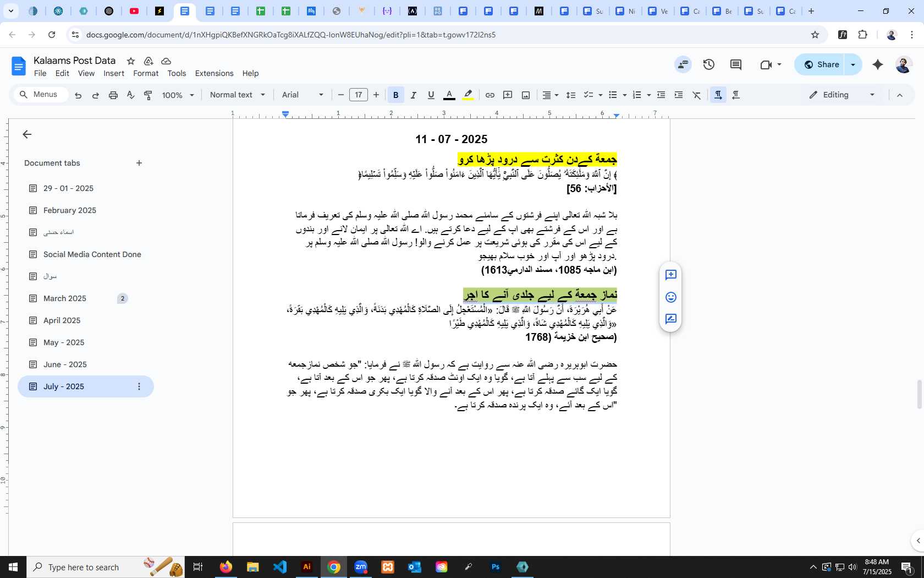Open the Insert menu
The width and height of the screenshot is (924, 578).
tap(114, 73)
